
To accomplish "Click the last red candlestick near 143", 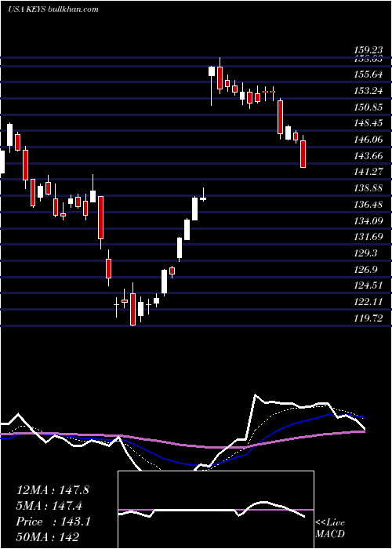I will (x=303, y=154).
